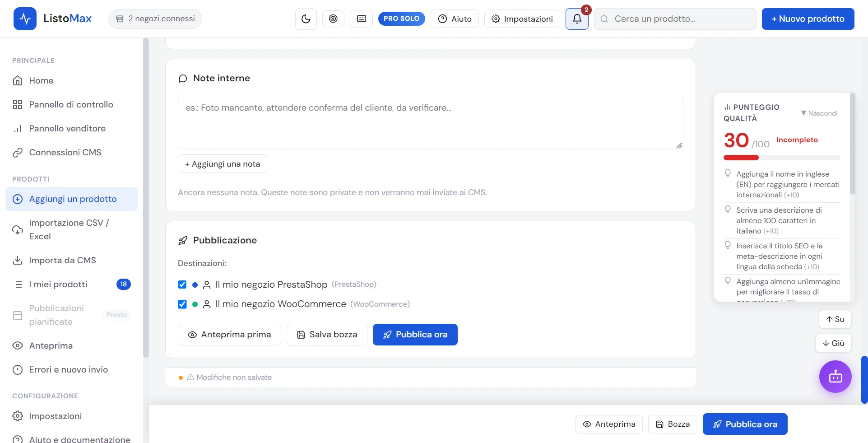Open Aiuto e documentazione in sidebar

(71, 439)
